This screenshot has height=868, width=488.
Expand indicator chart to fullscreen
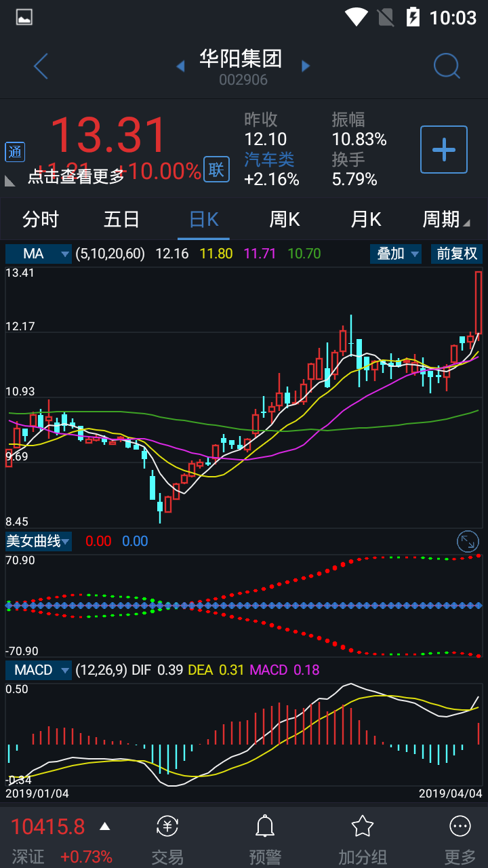click(x=468, y=541)
